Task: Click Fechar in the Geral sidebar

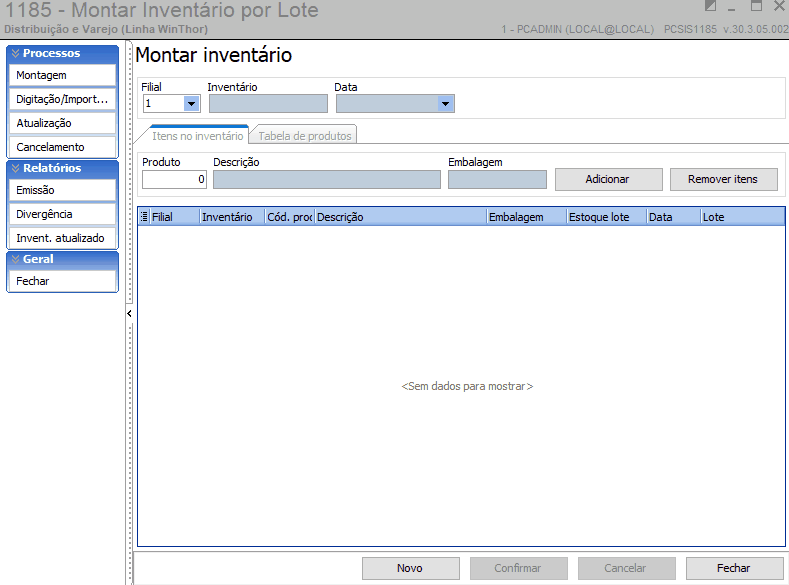Action: [62, 281]
